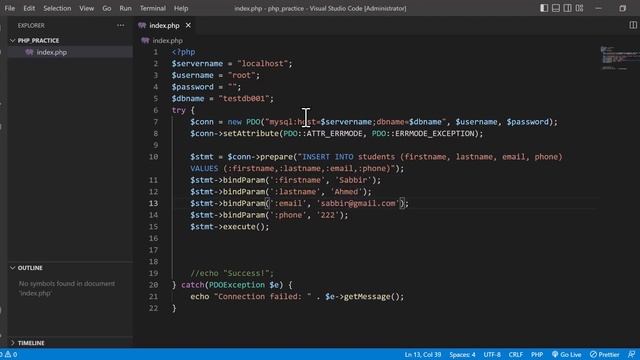This screenshot has height=360, width=640.
Task: Close the index.php editor tab
Action: click(x=188, y=25)
